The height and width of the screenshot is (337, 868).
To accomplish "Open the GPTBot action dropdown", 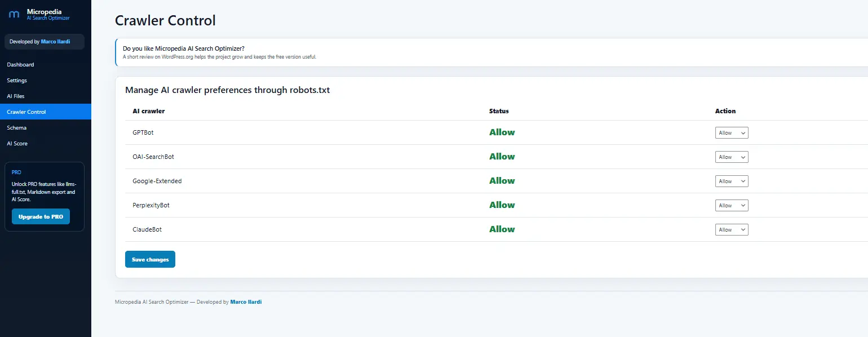I will click(x=732, y=133).
